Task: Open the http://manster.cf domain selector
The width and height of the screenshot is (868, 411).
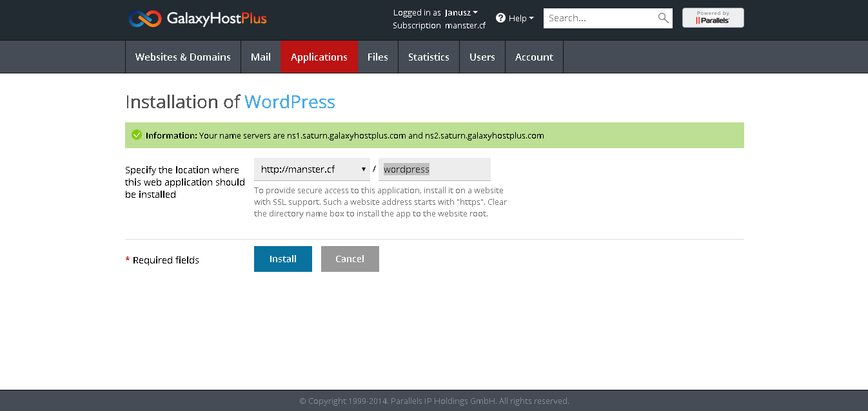Action: point(312,169)
